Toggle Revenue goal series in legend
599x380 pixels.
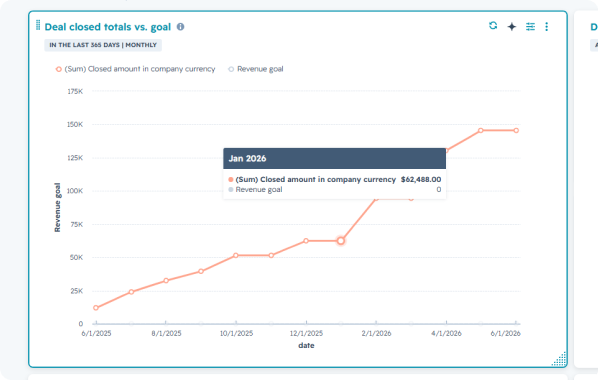[x=256, y=69]
